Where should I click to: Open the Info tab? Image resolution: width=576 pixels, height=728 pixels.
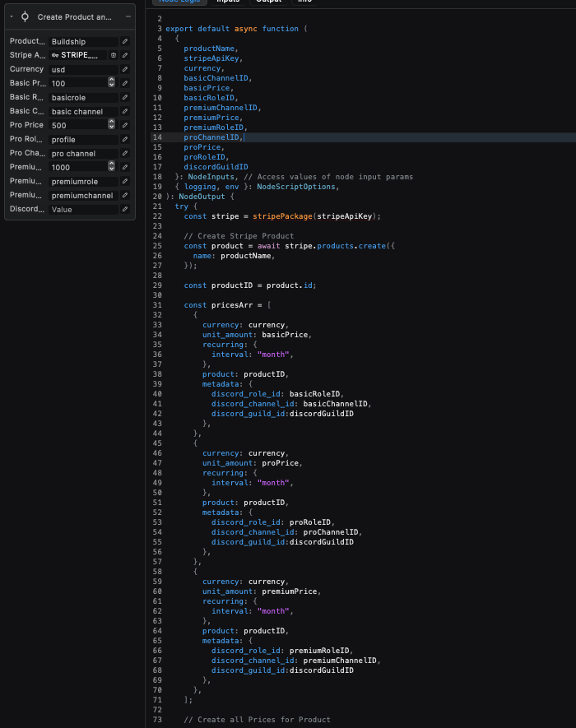304,2
